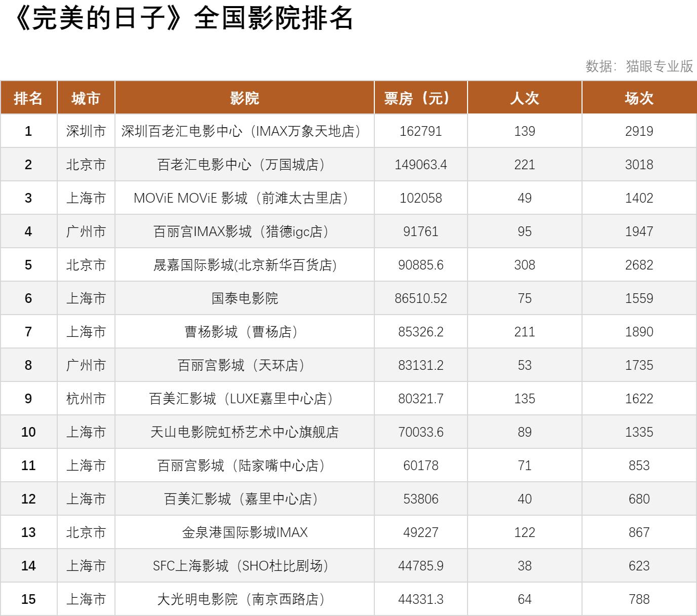Image resolution: width=697 pixels, height=616 pixels.
Task: Select box office value 86510.52
Action: (x=421, y=298)
